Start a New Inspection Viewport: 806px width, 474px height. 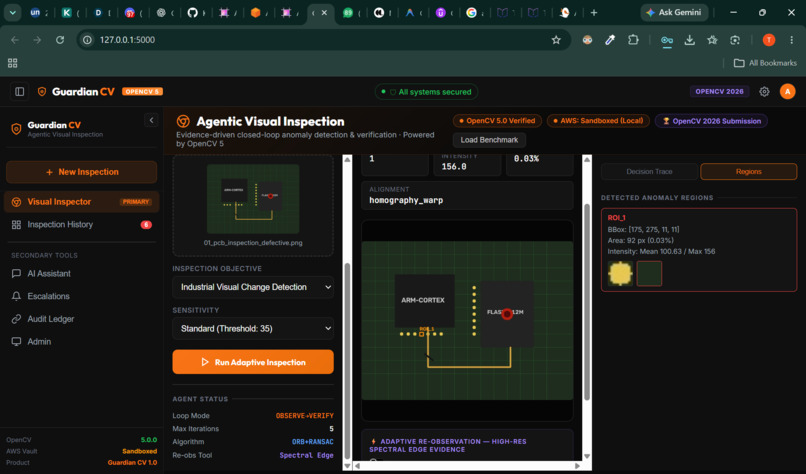[81, 172]
